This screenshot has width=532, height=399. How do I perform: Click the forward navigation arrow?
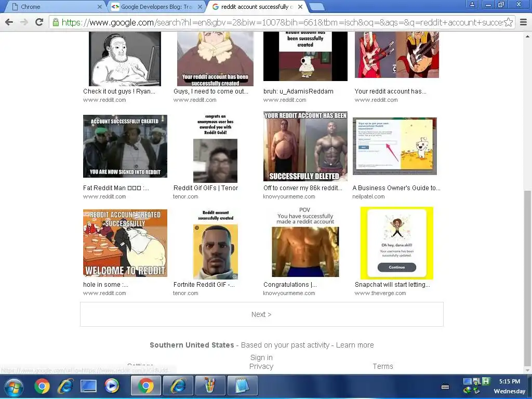coord(24,22)
